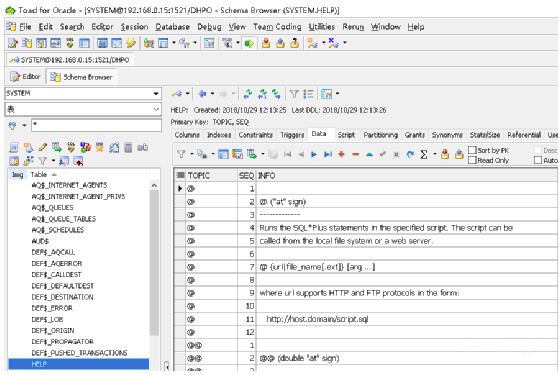Open dropdown arrow next to sigma icon
The width and height of the screenshot is (560, 375).
point(435,154)
